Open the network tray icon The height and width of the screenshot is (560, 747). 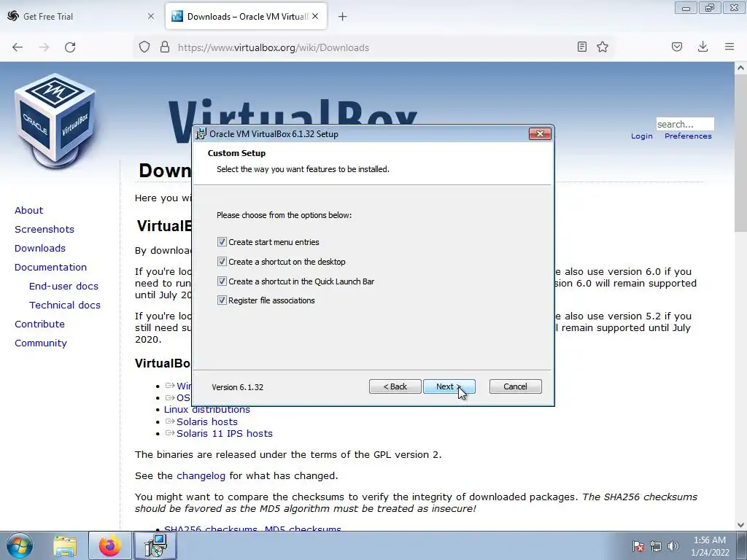click(x=656, y=546)
